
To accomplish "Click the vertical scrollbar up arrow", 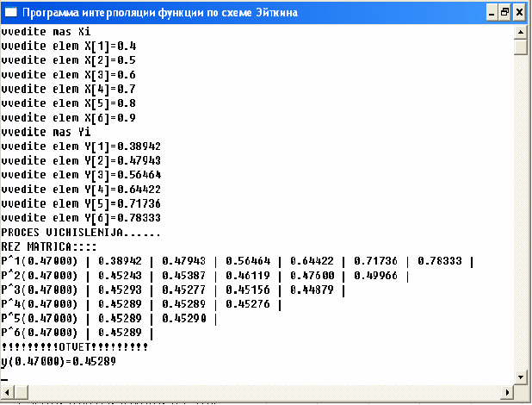I will pyautogui.click(x=521, y=33).
